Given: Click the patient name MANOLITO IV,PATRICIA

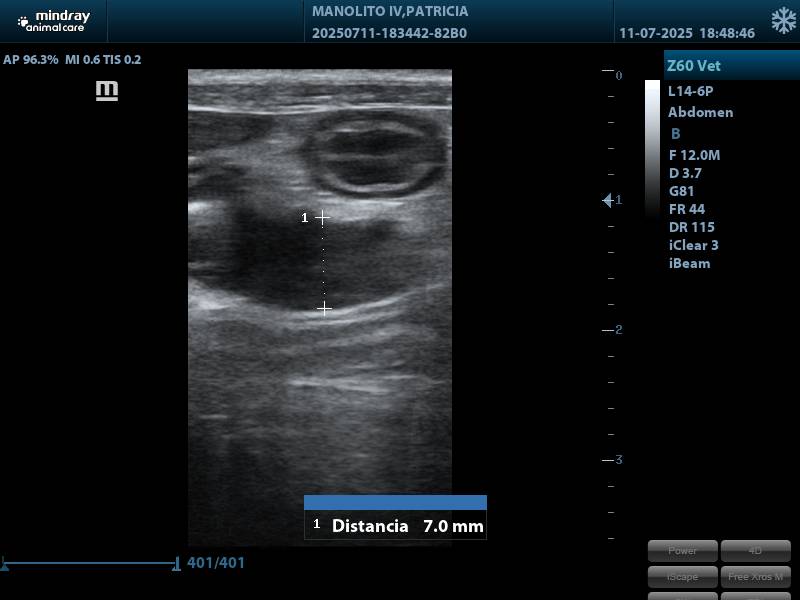Looking at the screenshot, I should pyautogui.click(x=390, y=12).
